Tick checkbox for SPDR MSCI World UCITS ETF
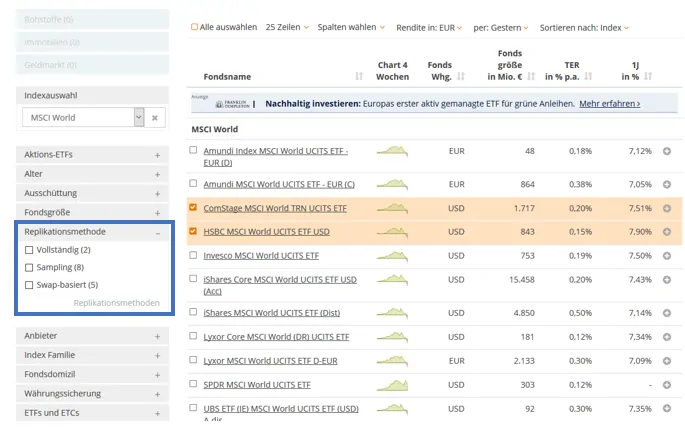The image size is (685, 432). pos(193,384)
